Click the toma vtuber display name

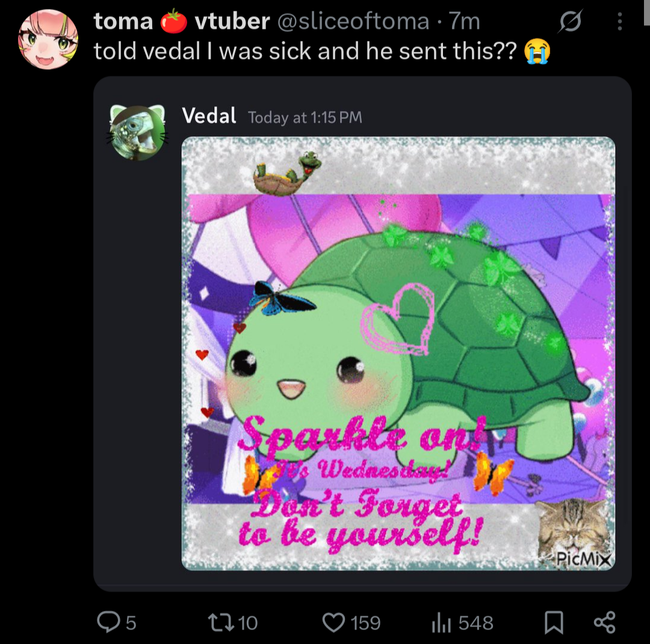pos(182,21)
